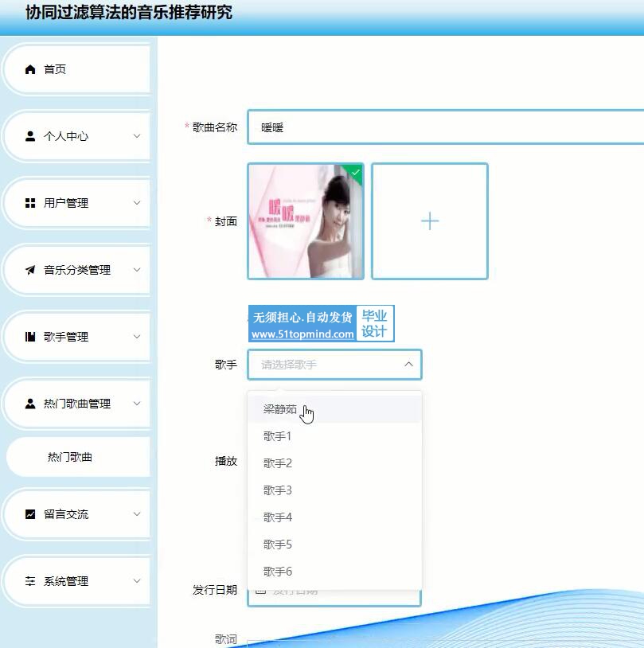Expand the 用户管理 submenu arrow
The height and width of the screenshot is (648, 644).
click(x=136, y=203)
